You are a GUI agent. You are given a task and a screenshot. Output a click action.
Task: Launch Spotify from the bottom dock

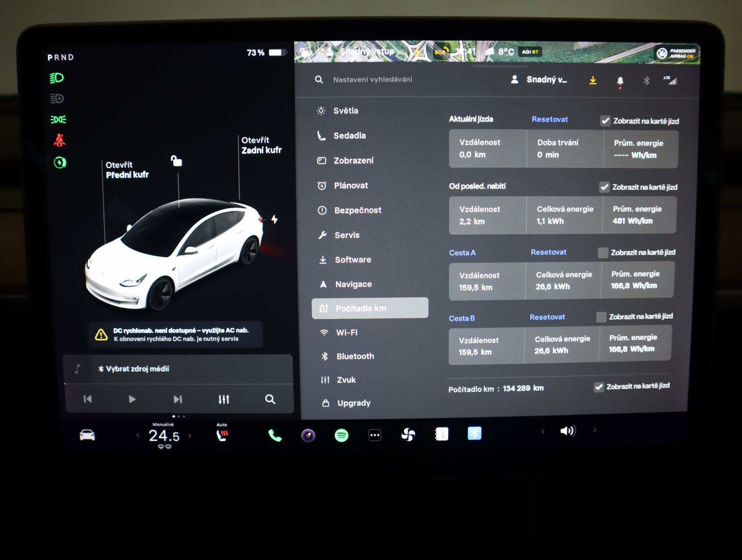click(341, 435)
